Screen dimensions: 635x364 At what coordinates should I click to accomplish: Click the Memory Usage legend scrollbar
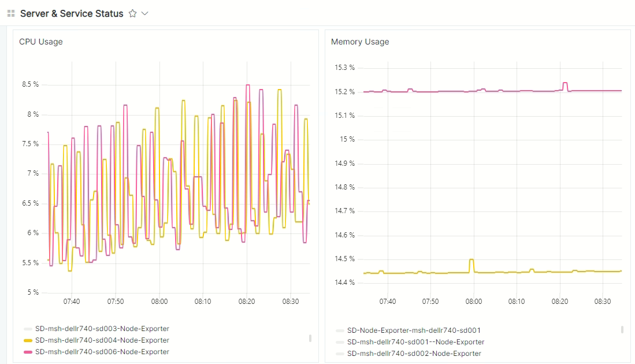point(622,330)
